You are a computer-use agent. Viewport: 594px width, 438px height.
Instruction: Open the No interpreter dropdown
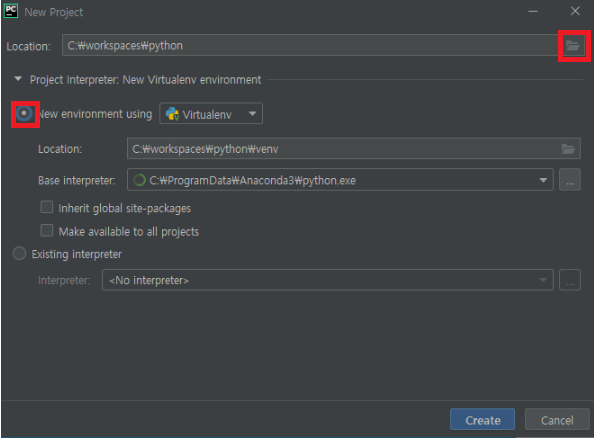[328, 280]
